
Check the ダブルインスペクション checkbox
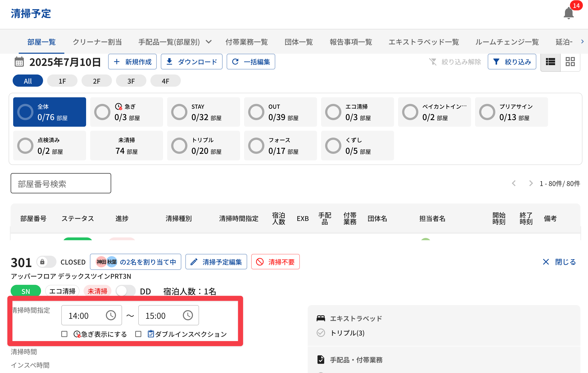(138, 334)
